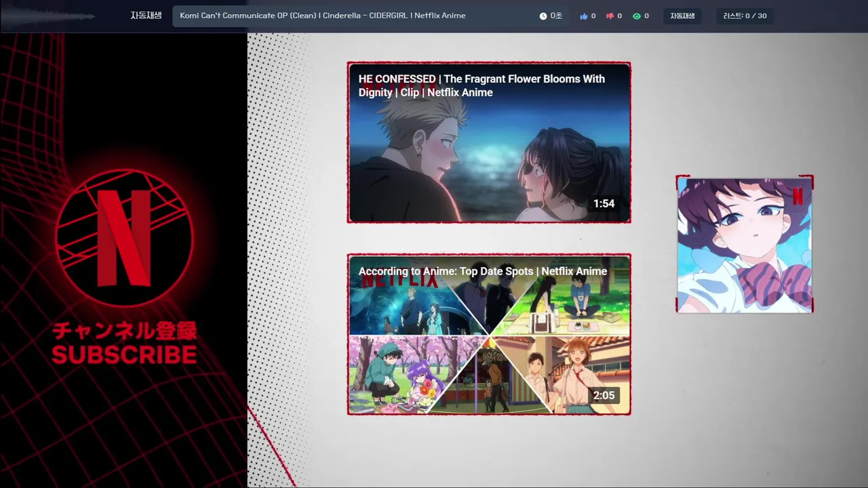The image size is (868, 488).
Task: Toggle the 자동재생 button near the list counter
Action: (x=682, y=16)
